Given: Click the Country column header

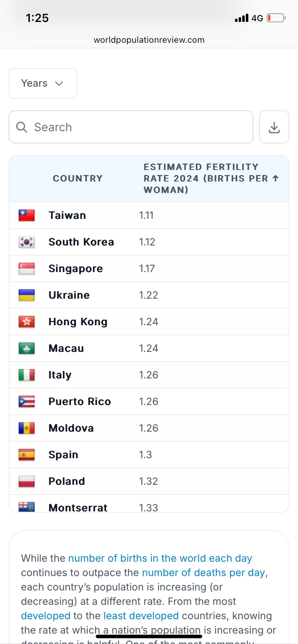Looking at the screenshot, I should (x=78, y=178).
